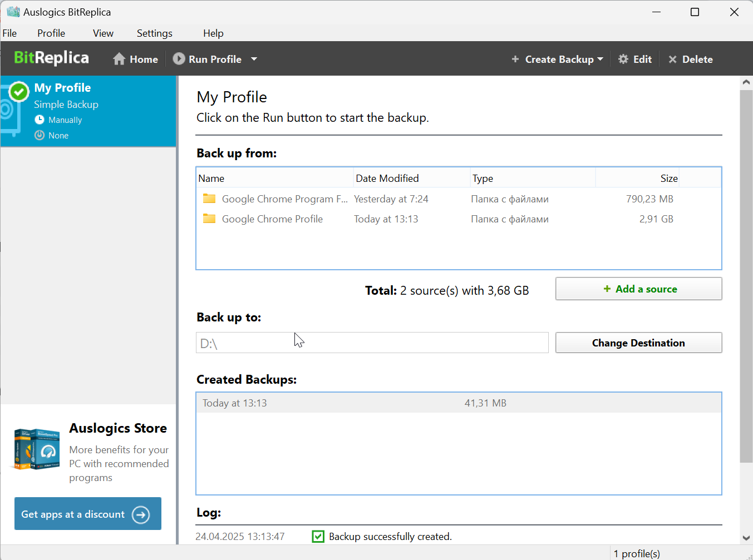Click the Google Chrome Profile folder icon
The width and height of the screenshot is (753, 560).
click(x=209, y=219)
